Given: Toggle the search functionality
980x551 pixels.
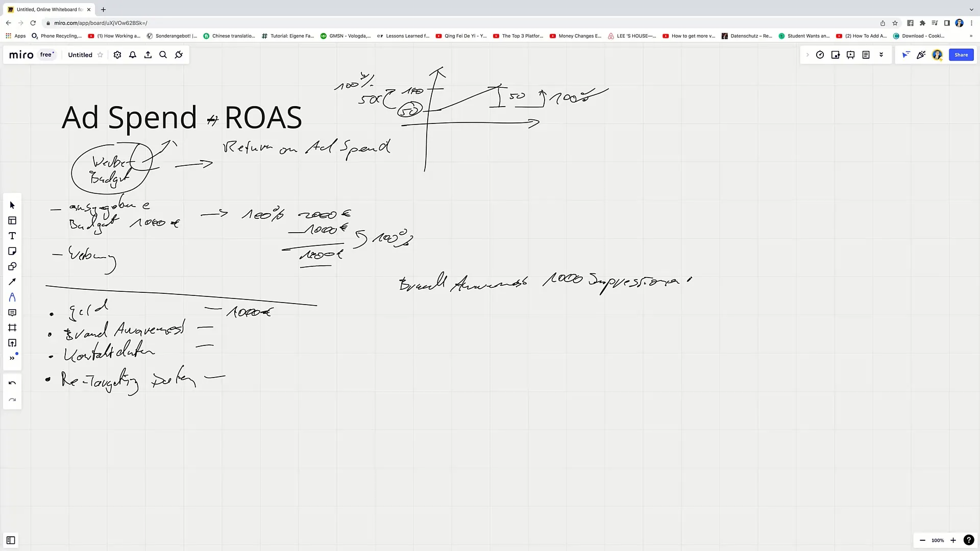Looking at the screenshot, I should 163,55.
